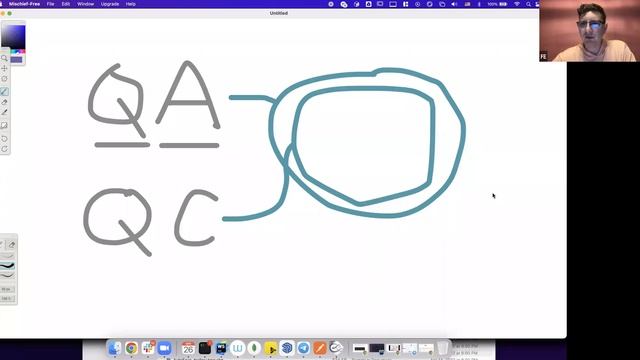Open Google Chrome from the dock
Screen dimensions: 640x360
(x=131, y=348)
